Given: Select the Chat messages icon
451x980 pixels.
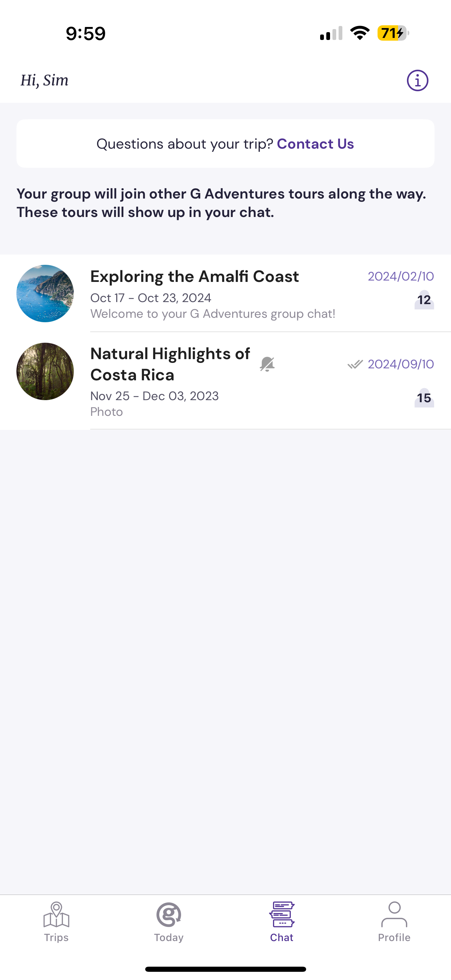Looking at the screenshot, I should 282,915.
